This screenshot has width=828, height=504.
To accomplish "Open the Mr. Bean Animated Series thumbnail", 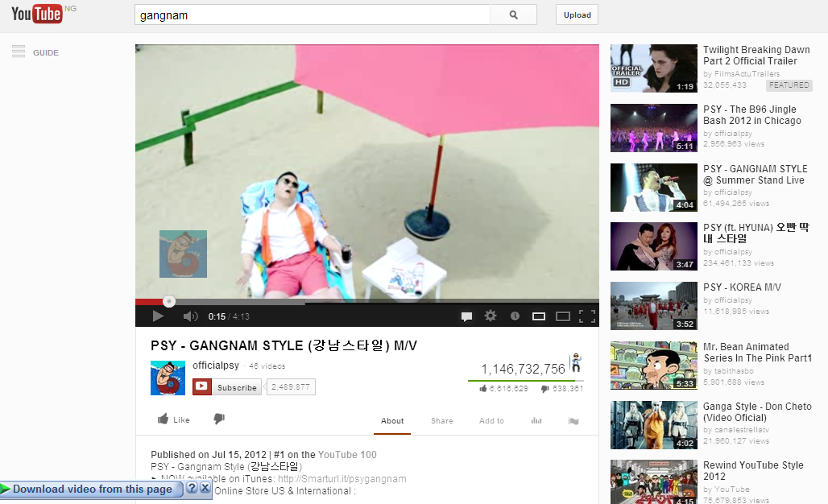I will coord(653,366).
